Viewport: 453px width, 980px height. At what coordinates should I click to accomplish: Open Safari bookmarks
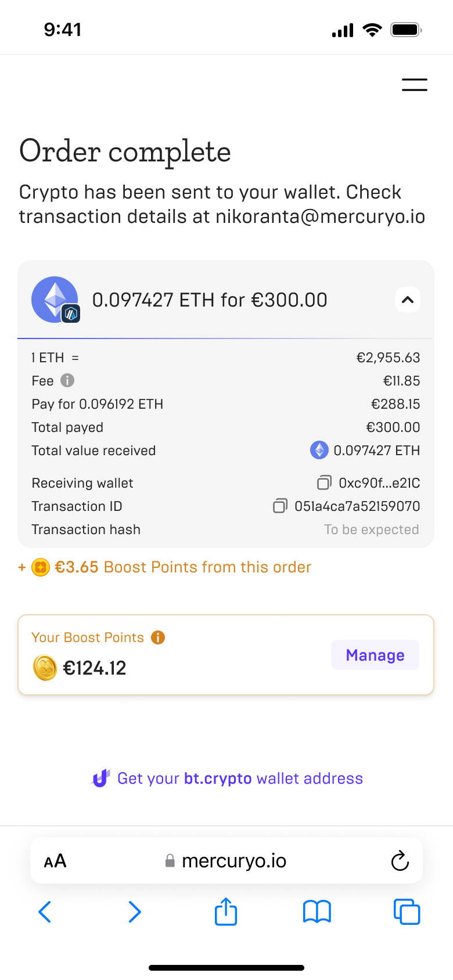pos(317,912)
